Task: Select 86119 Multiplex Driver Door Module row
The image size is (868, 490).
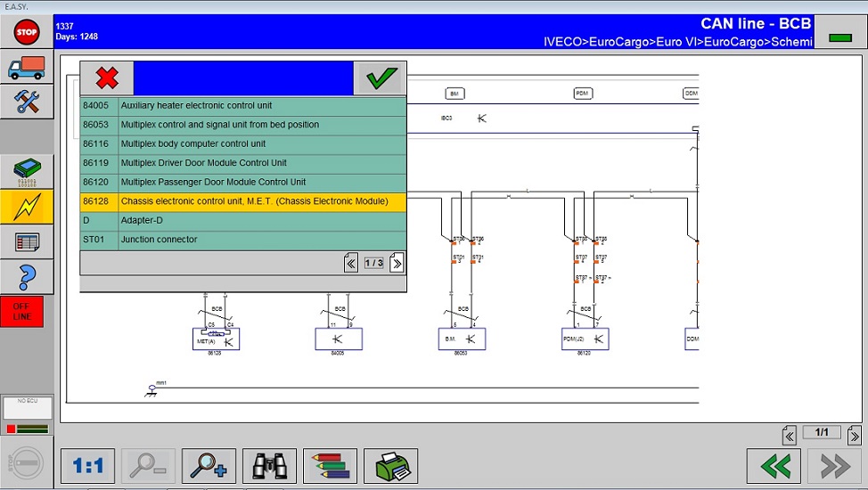Action: tap(243, 163)
